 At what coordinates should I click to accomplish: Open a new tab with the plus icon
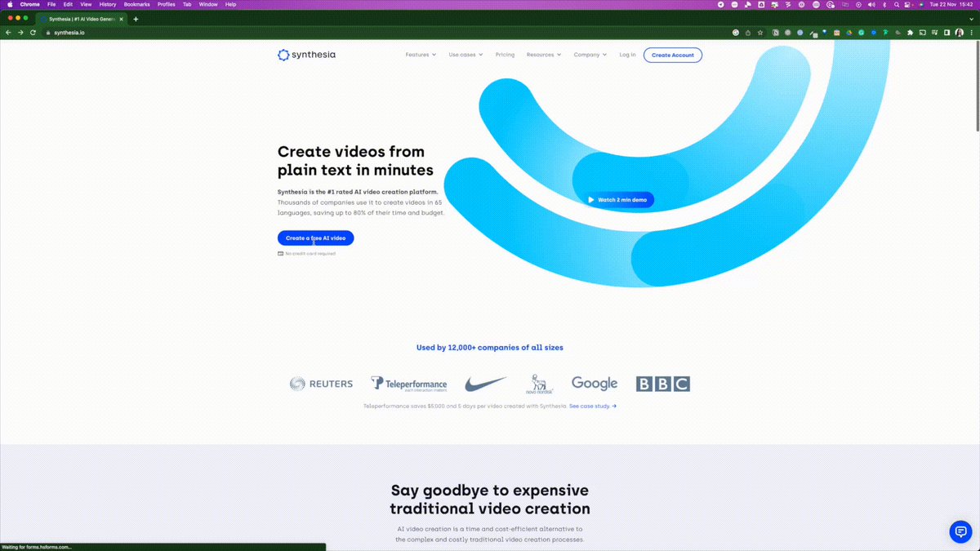136,19
